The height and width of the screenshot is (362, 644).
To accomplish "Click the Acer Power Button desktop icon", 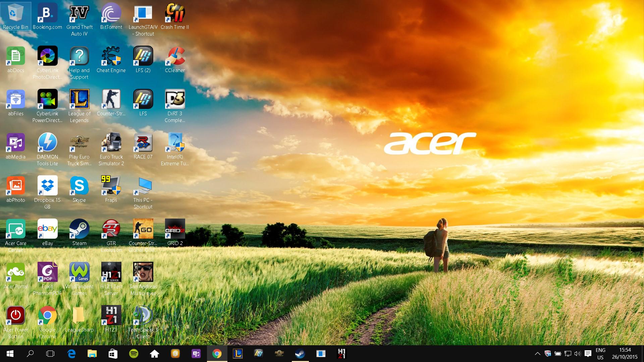I will (15, 322).
